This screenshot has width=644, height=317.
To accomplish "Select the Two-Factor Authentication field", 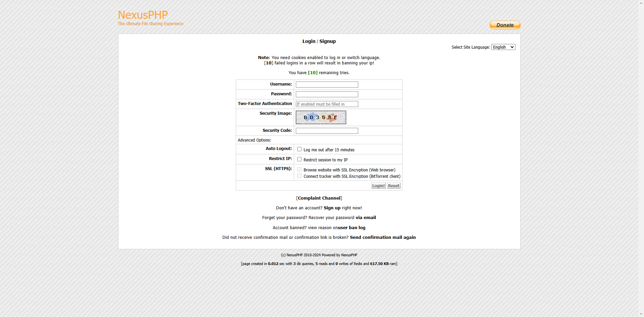I will point(327,104).
